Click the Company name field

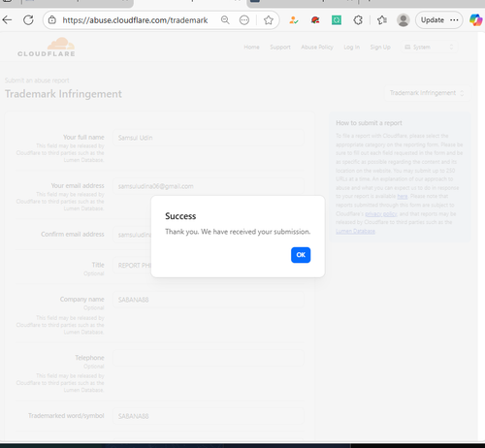(209, 300)
